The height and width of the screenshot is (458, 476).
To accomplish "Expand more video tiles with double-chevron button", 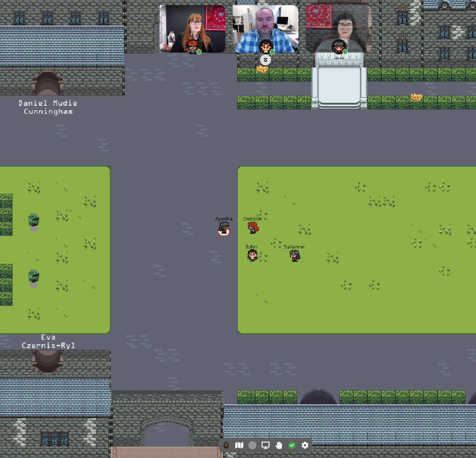I will 266,60.
